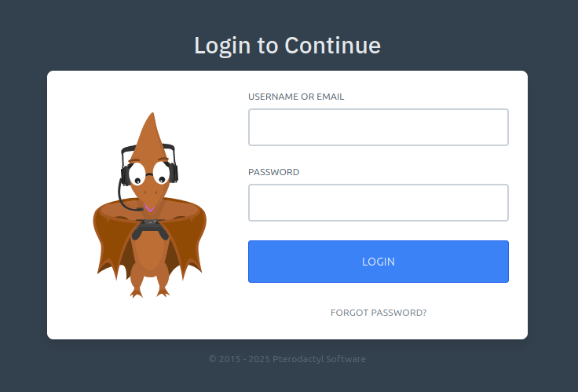
Task: Click the PASSWORD field label
Action: (273, 172)
